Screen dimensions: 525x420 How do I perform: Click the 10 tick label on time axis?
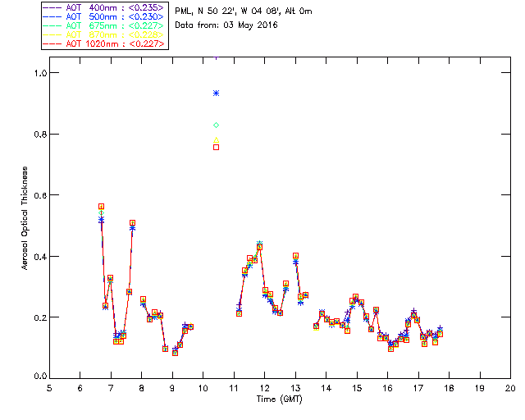click(203, 388)
